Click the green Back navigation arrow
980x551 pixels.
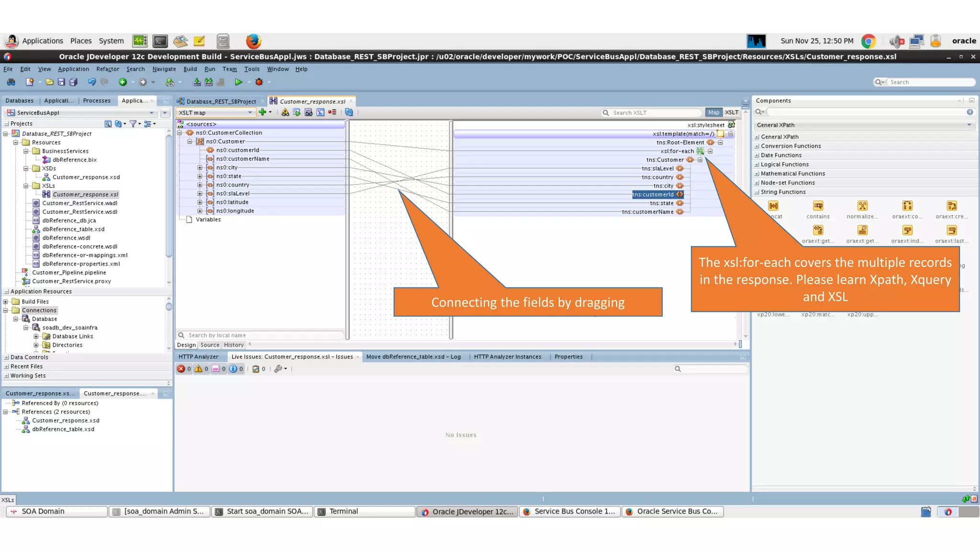click(123, 82)
